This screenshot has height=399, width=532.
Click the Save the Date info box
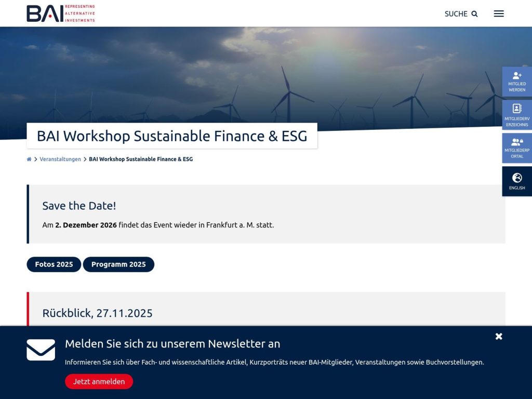(265, 214)
